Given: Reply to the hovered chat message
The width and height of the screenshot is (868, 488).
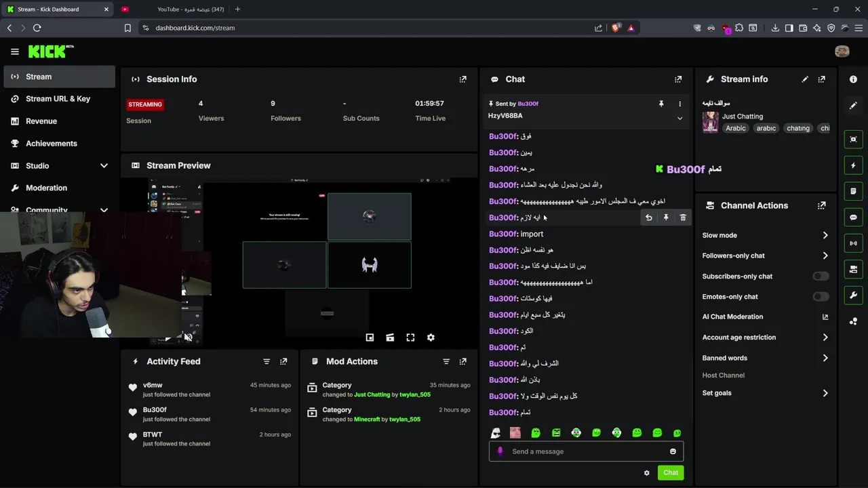Looking at the screenshot, I should click(x=649, y=218).
